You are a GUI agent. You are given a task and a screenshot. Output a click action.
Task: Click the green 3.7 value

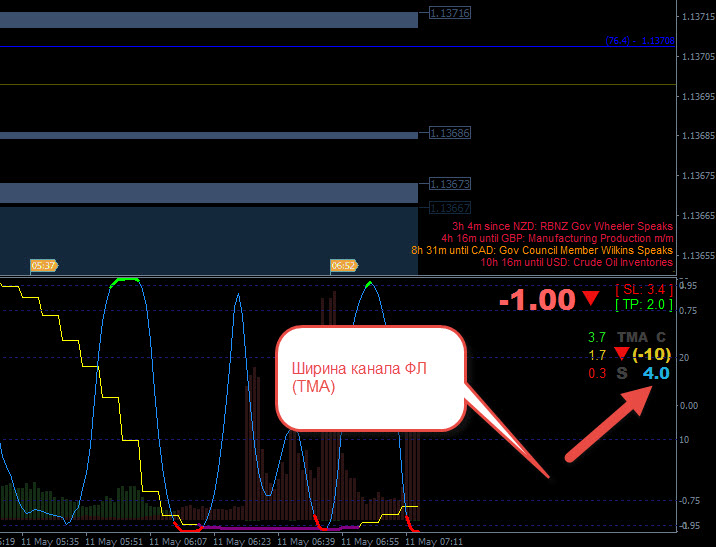tap(596, 337)
